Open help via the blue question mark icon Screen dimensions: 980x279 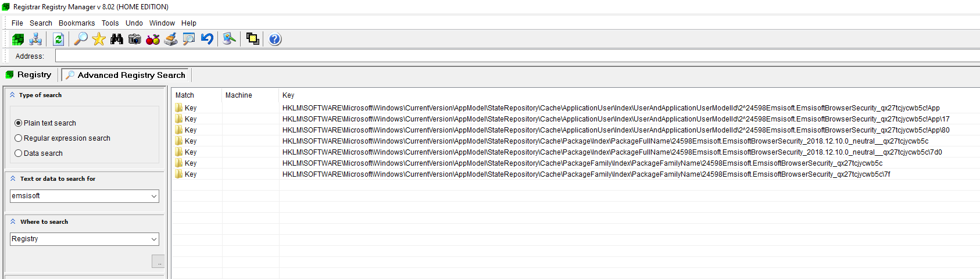[x=275, y=39]
